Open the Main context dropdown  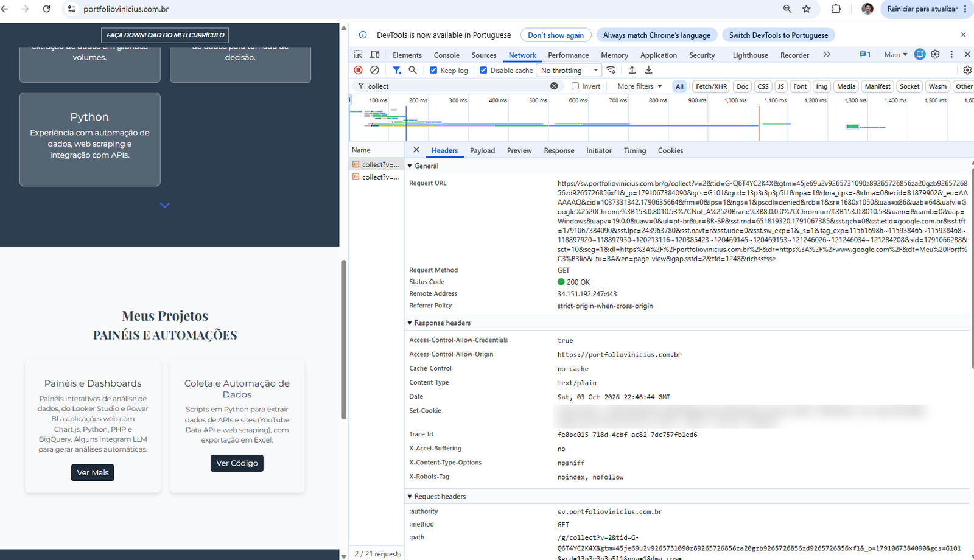tap(895, 55)
